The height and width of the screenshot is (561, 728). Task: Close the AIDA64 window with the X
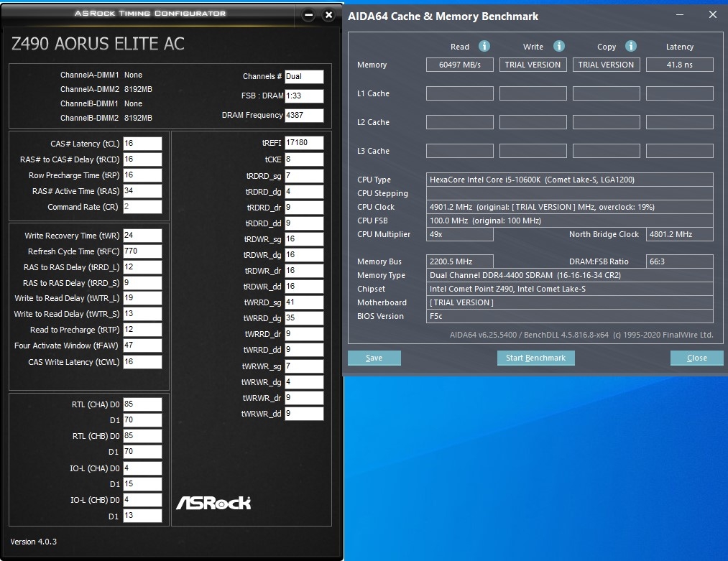pyautogui.click(x=713, y=15)
